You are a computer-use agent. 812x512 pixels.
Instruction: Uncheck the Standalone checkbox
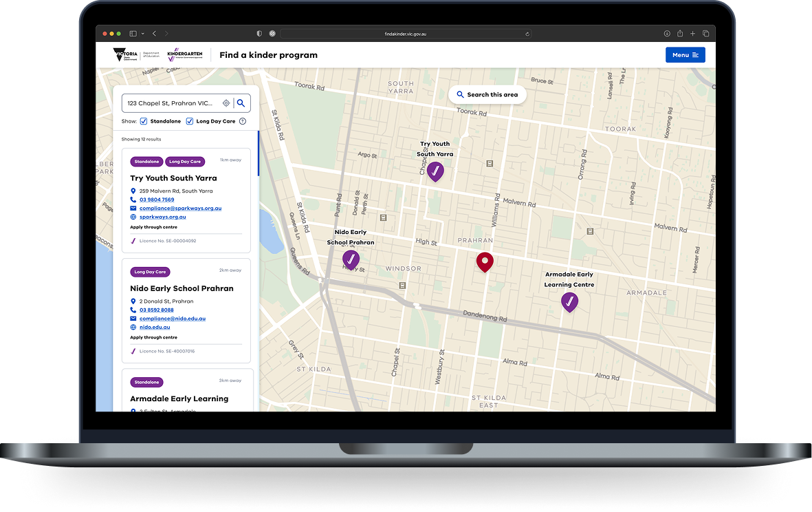point(144,121)
